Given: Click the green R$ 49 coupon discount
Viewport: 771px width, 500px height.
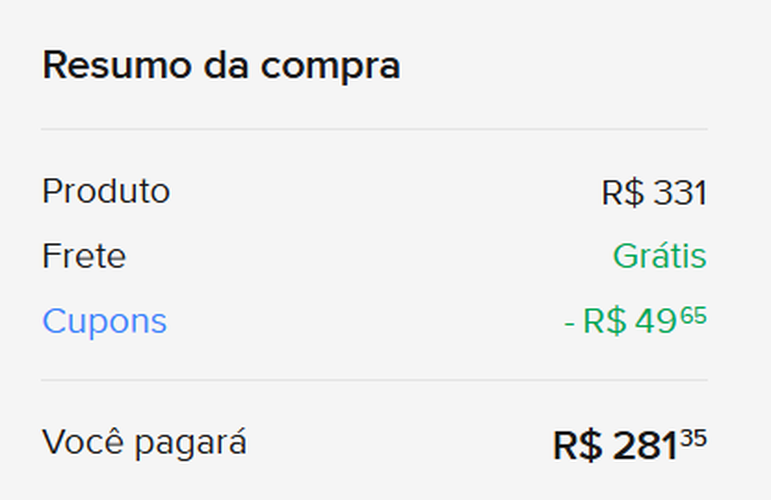Looking at the screenshot, I should [x=635, y=322].
